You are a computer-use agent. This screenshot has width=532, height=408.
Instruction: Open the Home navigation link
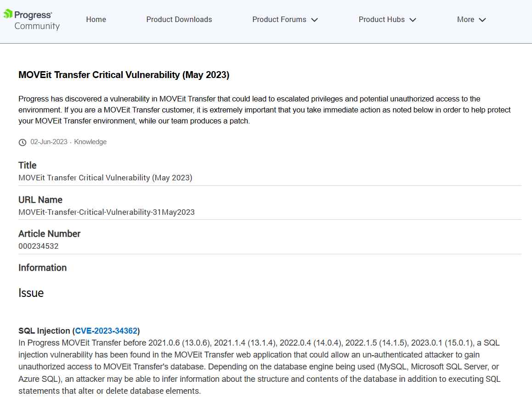[x=96, y=20]
